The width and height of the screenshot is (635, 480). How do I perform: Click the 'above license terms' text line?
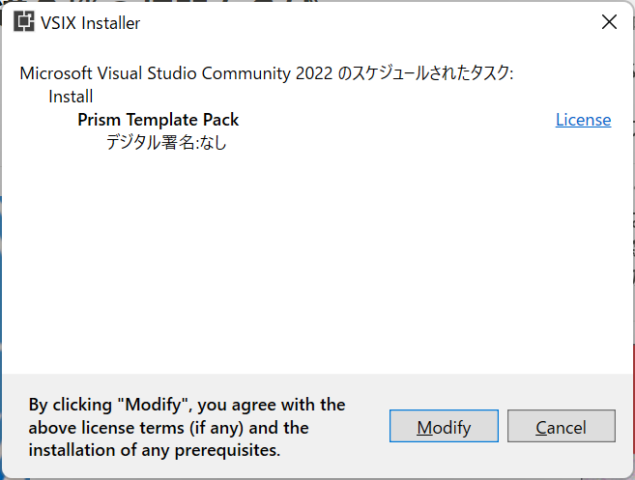click(x=168, y=428)
